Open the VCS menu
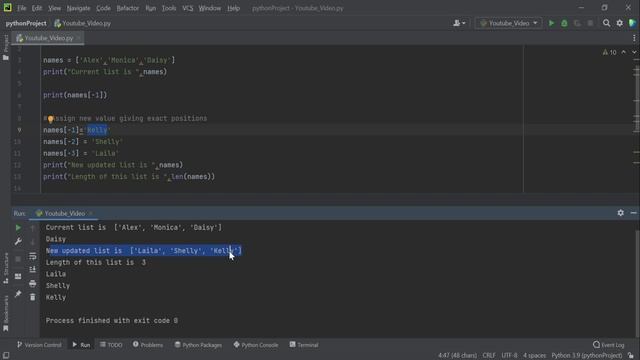This screenshot has height=360, width=640. [x=187, y=8]
